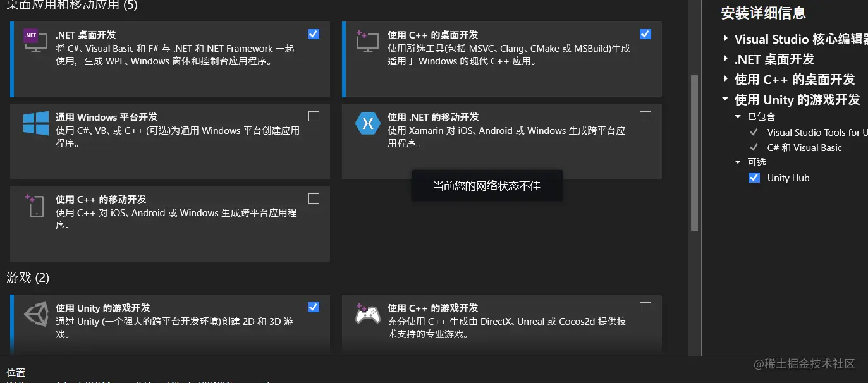868x383 pixels.
Task: Click the Unity logo icon
Action: click(36, 314)
